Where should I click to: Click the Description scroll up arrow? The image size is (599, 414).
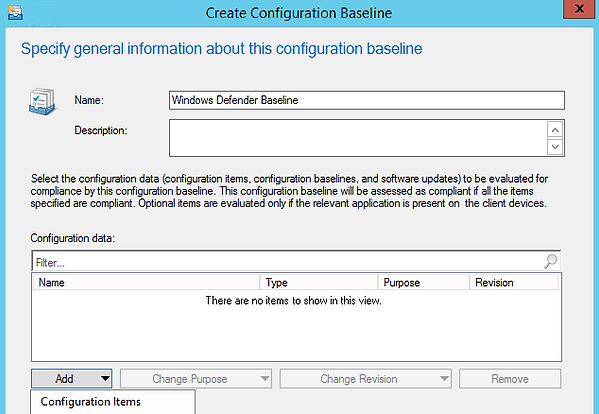tap(555, 130)
